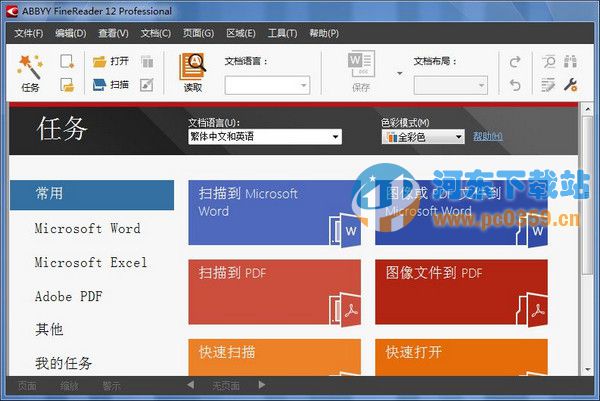Start the 图像文件到 PDF task

[461, 292]
